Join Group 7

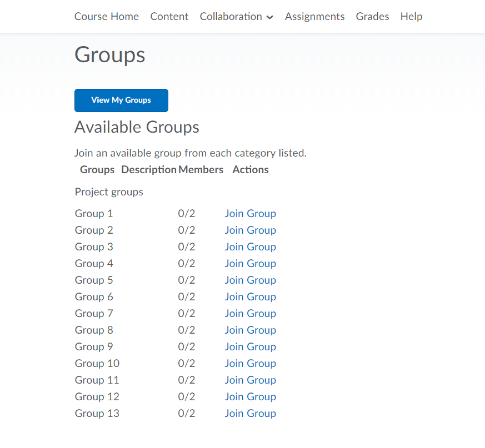coord(250,314)
